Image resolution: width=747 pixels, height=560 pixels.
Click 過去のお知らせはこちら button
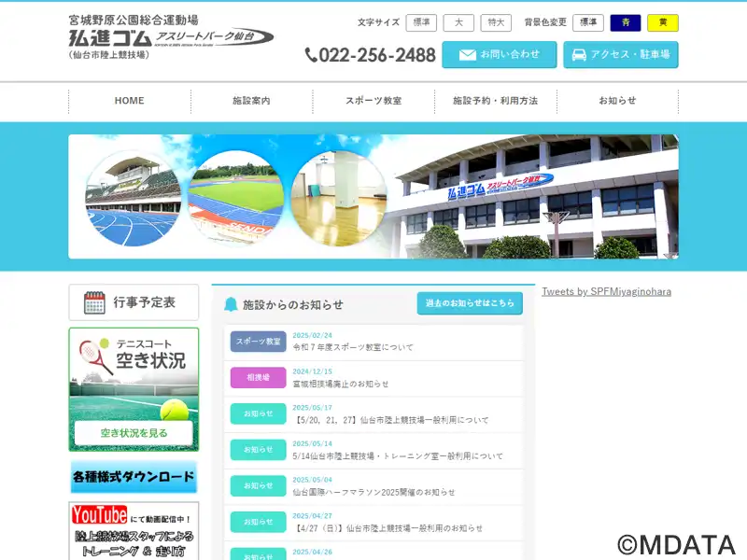[x=470, y=302]
